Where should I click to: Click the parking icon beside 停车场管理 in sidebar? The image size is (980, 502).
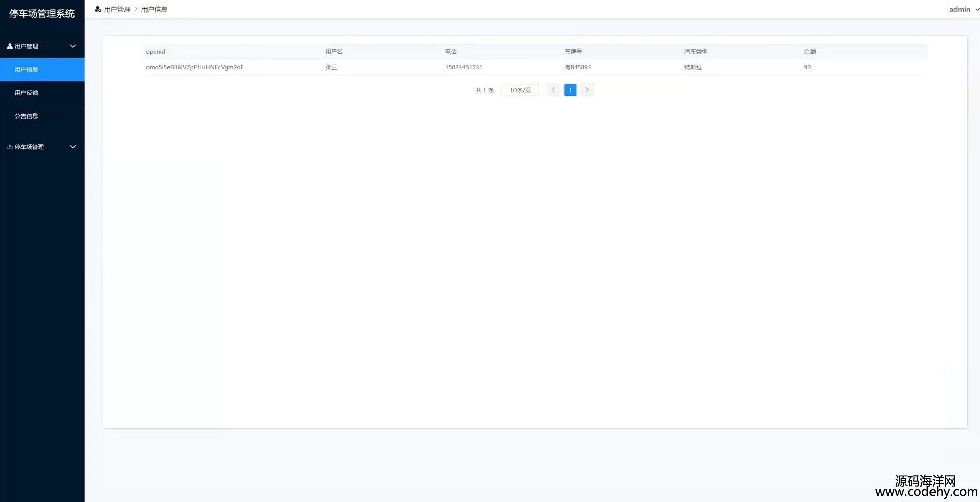[x=10, y=147]
